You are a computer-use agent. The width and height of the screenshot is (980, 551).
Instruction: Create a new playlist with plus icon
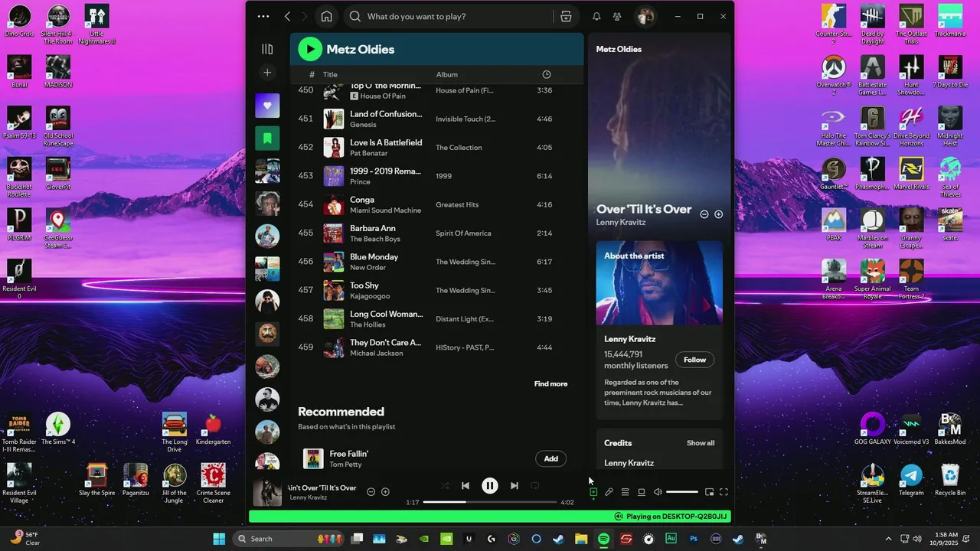click(x=267, y=73)
